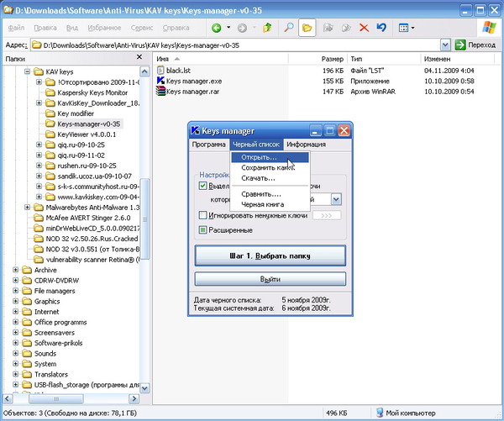Open the Избранное menu
504x421 pixels.
[104, 28]
